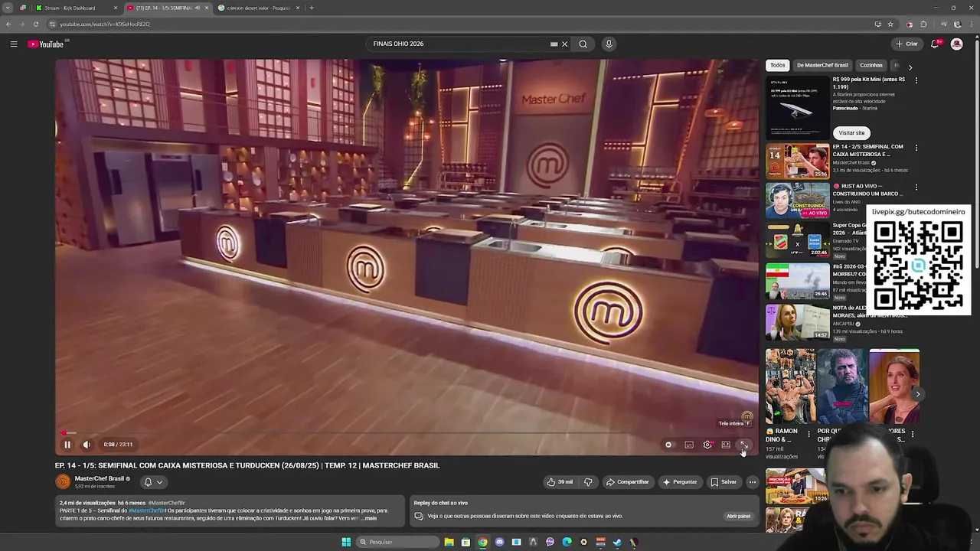This screenshot has width=980, height=551.
Task: Open the YouTube account avatar menu
Action: 956,44
